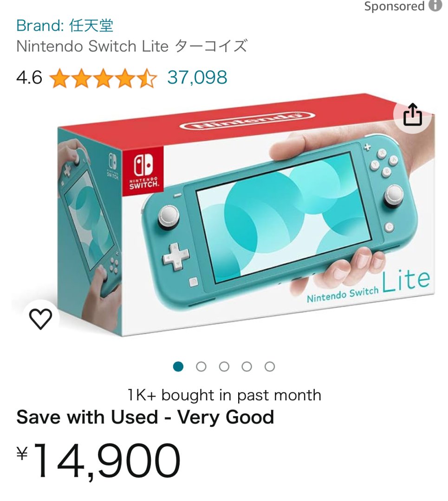The height and width of the screenshot is (501, 448).
Task: Jump to the third carousel image dot
Action: click(224, 367)
